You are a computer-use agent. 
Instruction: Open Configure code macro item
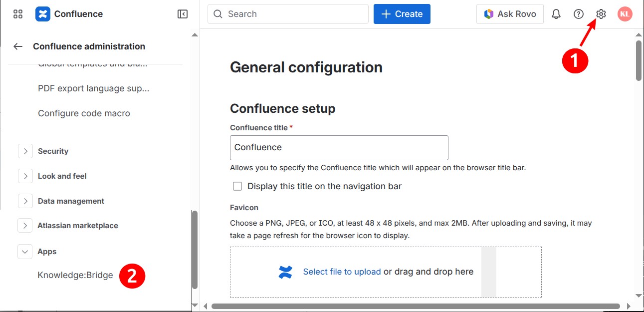[x=84, y=113]
